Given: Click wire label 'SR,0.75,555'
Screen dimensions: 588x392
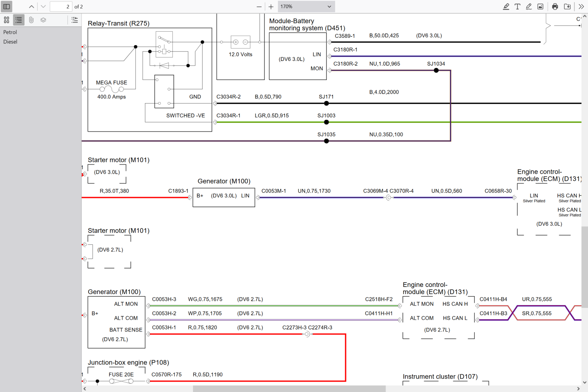Looking at the screenshot, I should pyautogui.click(x=537, y=313).
